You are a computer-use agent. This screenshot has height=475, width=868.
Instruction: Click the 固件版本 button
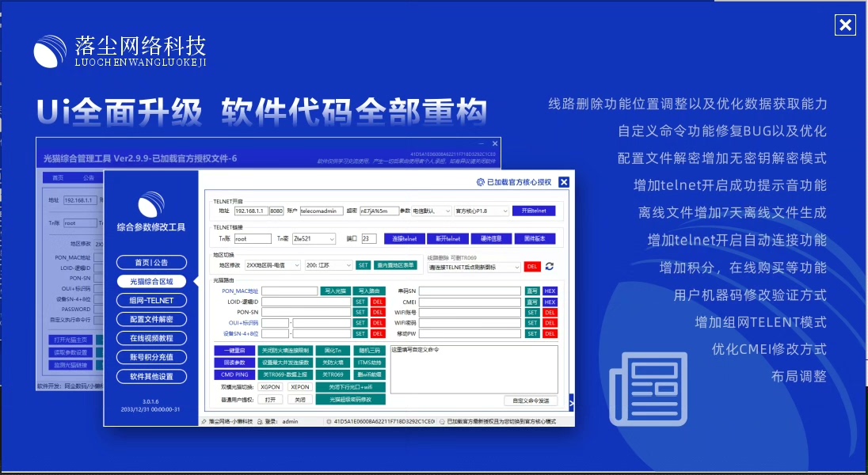pyautogui.click(x=535, y=238)
